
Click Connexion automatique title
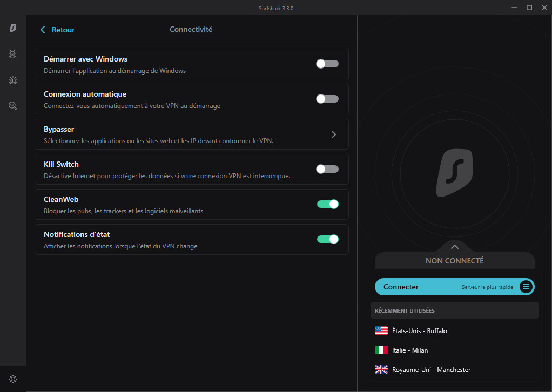pos(85,94)
